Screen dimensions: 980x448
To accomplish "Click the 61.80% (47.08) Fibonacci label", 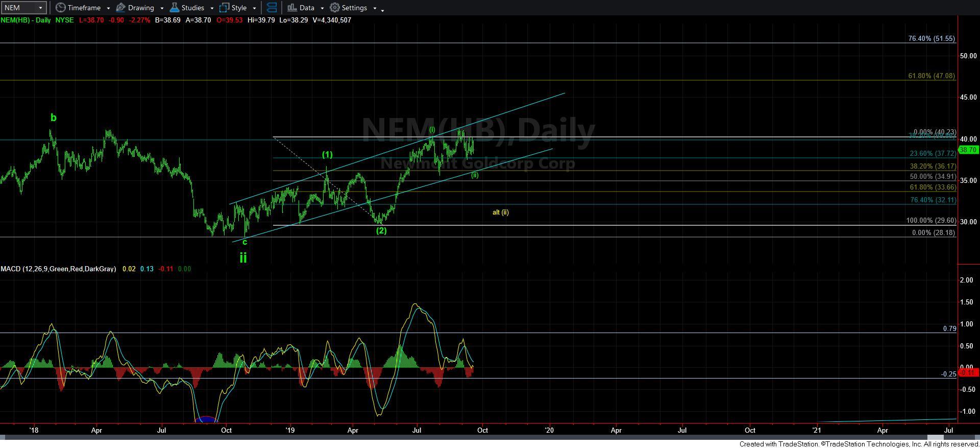I will pos(932,76).
